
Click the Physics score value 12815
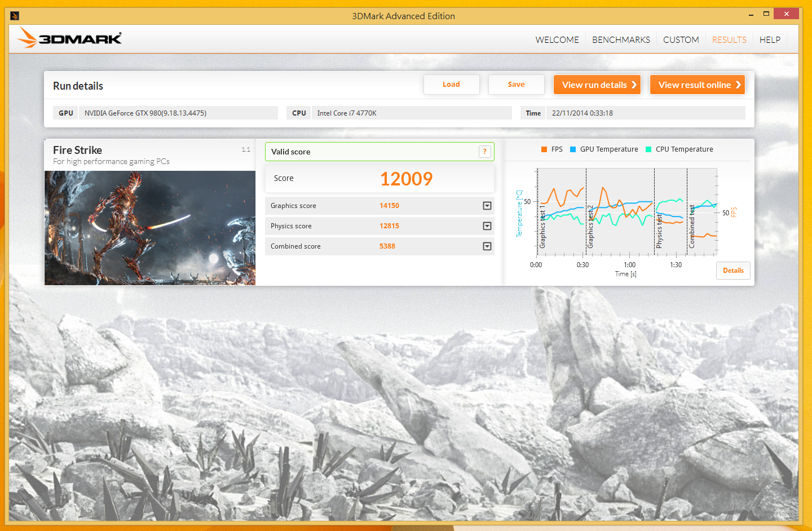coord(389,226)
